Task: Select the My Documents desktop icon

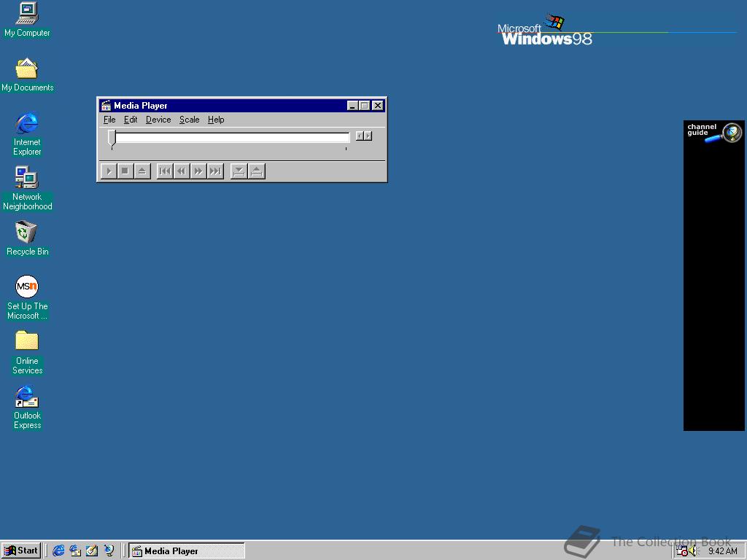Action: point(27,75)
